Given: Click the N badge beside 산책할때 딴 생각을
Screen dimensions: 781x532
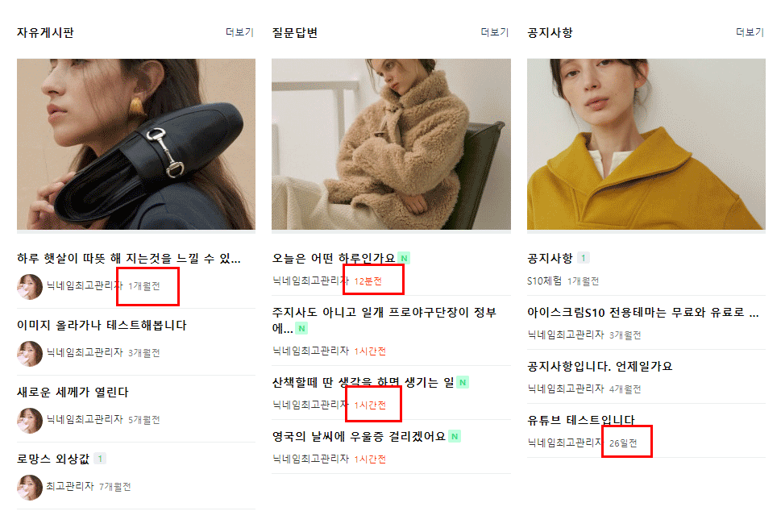Looking at the screenshot, I should click(x=463, y=382).
